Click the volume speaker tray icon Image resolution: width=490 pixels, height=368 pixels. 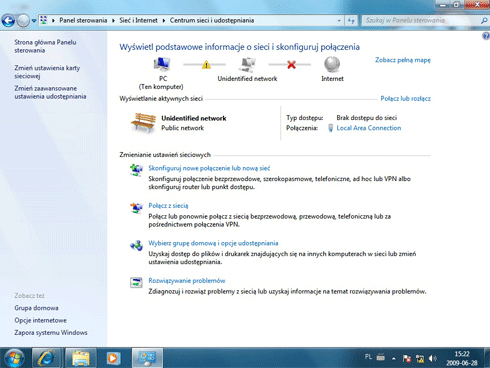[x=433, y=359]
